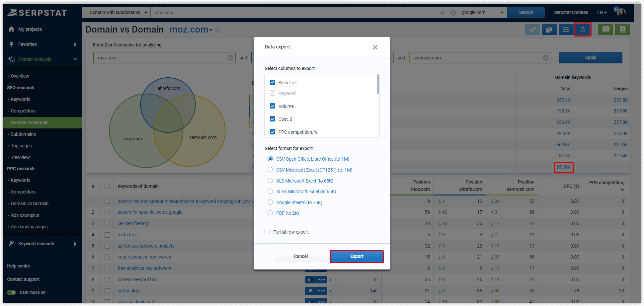This screenshot has height=306, width=644.
Task: Click the Domain analysis chart icon
Action: tap(12, 59)
